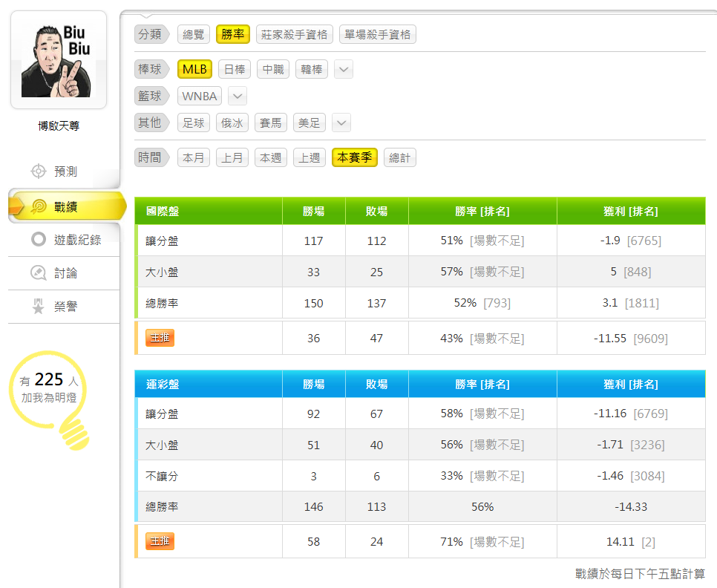717x588 pixels.
Task: Open the dropdown next to WNBA
Action: 237,97
